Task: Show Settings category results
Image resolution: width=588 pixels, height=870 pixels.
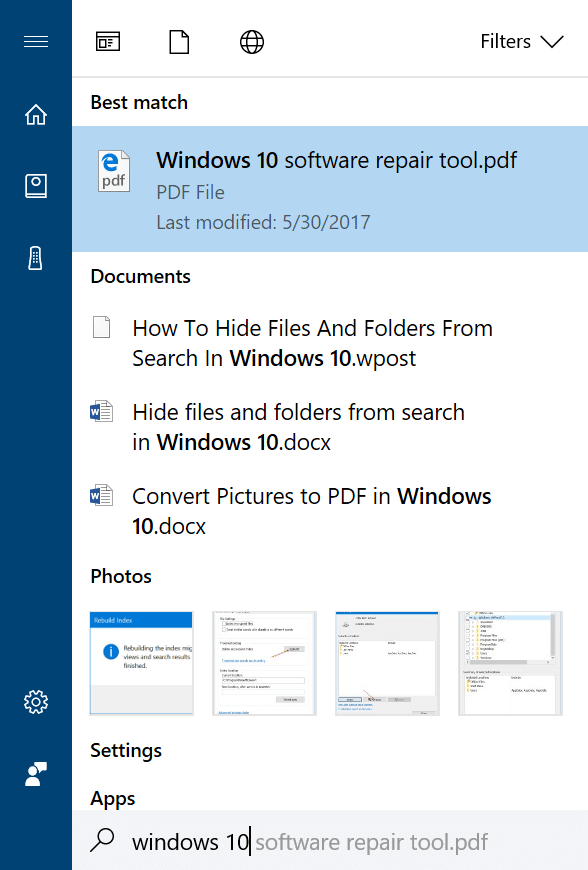Action: [126, 751]
